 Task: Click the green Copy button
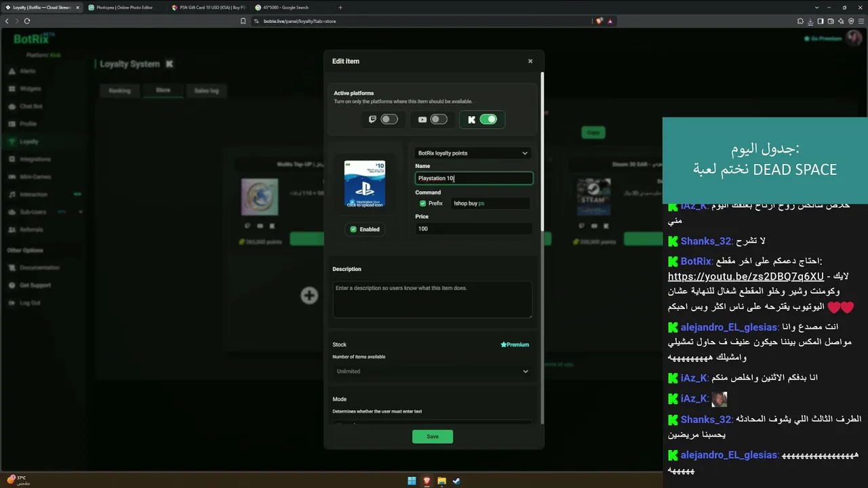coord(593,132)
